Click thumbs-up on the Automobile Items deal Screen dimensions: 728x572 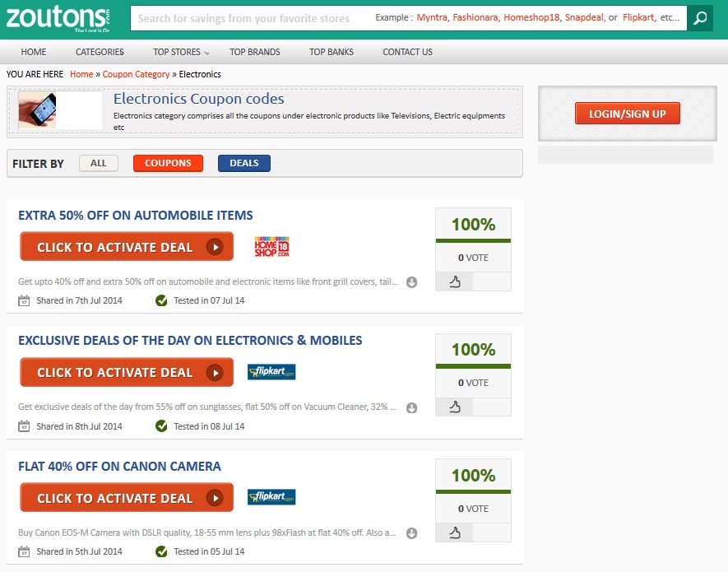(454, 281)
